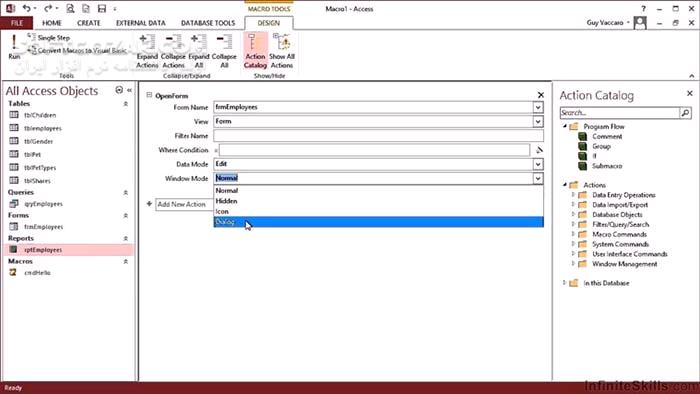The width and height of the screenshot is (700, 394).
Task: Click the catalog search magnifier icon
Action: [685, 113]
